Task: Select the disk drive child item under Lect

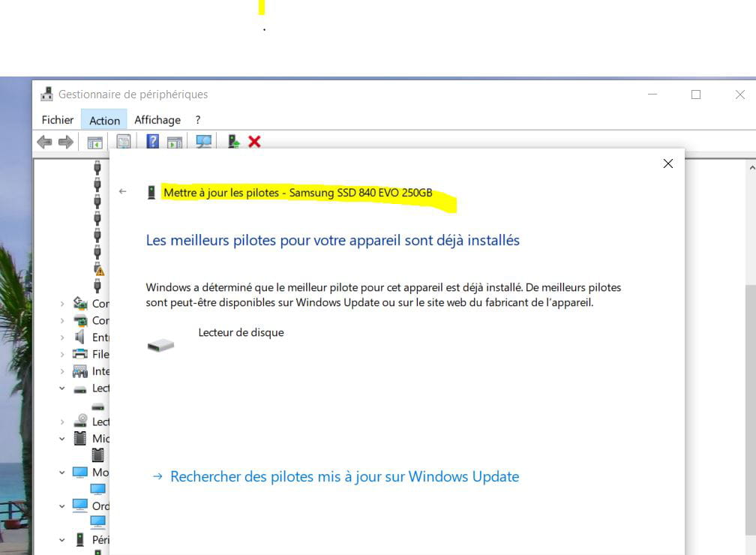Action: pyautogui.click(x=97, y=407)
